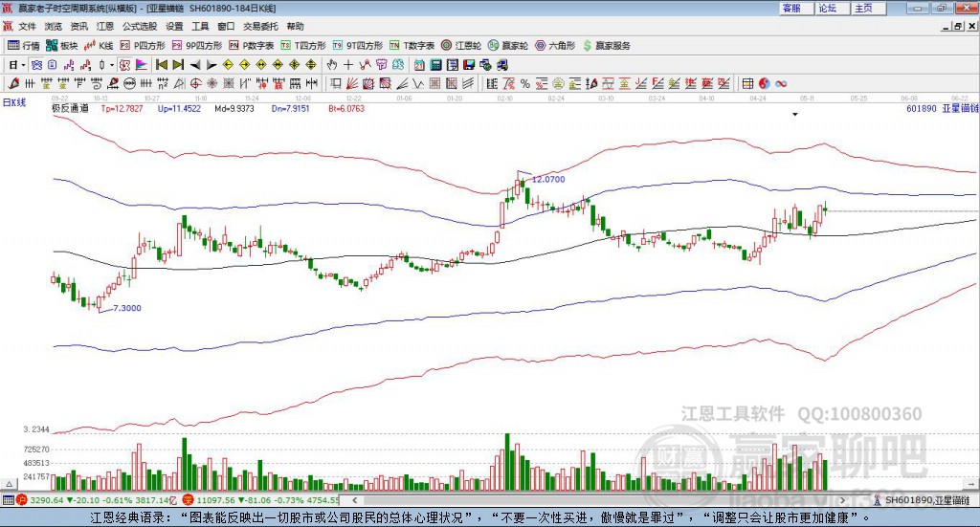Open the 9P四方形 tool
Viewport: 980px width, 527px height.
197,46
